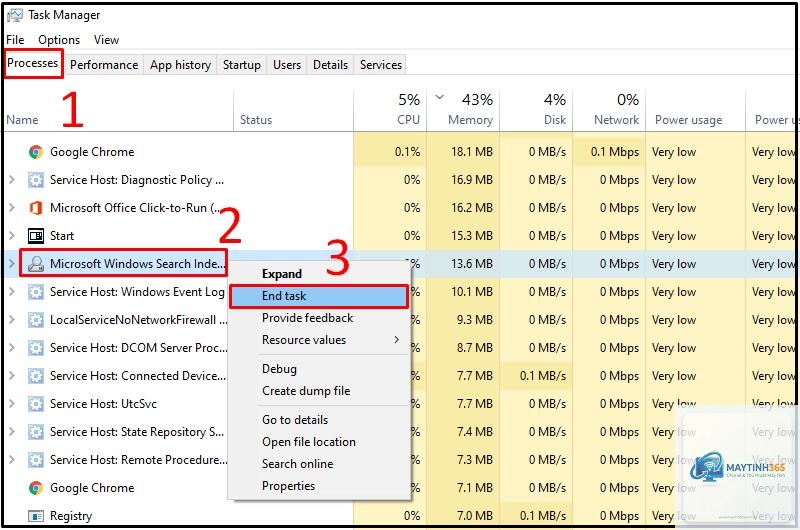Expand the Service Host: Connected Device group

(12, 376)
